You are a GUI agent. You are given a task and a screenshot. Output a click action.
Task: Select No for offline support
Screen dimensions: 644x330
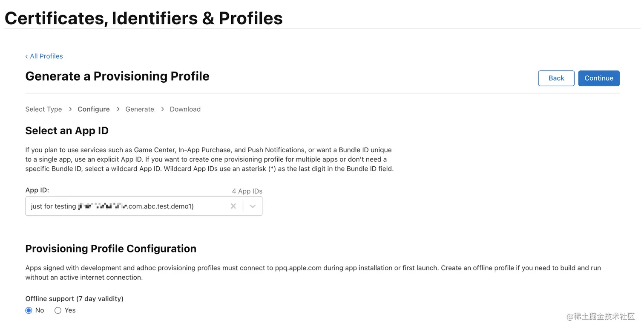coord(29,310)
